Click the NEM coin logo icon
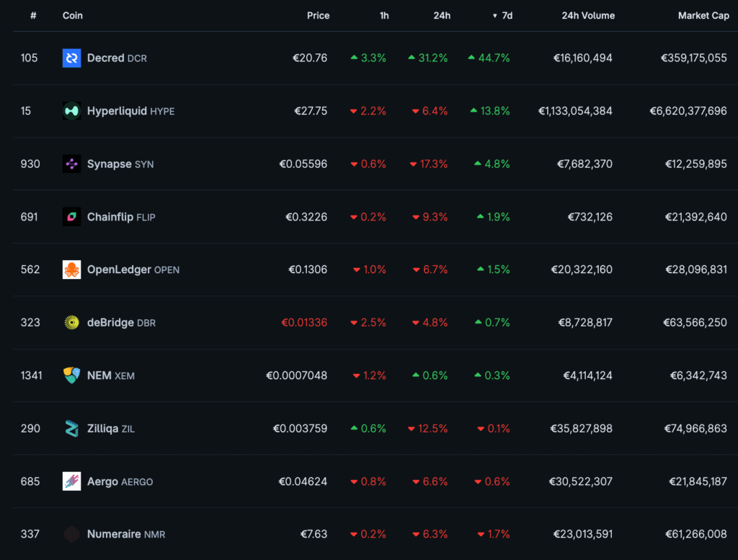This screenshot has height=560, width=738. [x=71, y=375]
